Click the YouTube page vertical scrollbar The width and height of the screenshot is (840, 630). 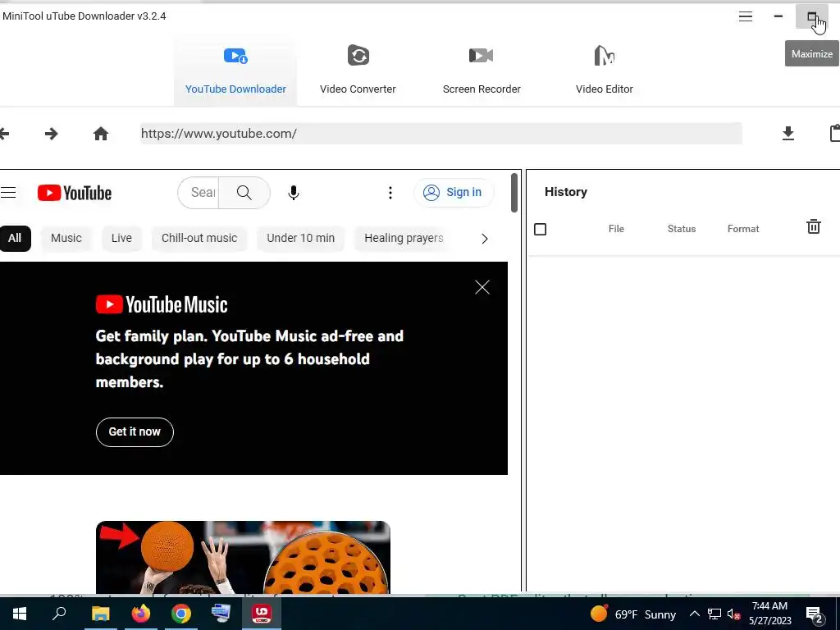click(x=514, y=192)
